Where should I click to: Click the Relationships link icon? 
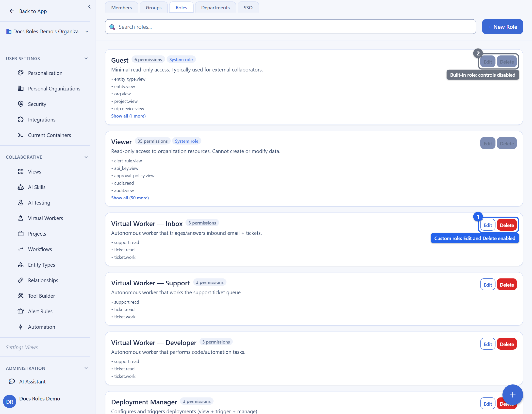(21, 280)
